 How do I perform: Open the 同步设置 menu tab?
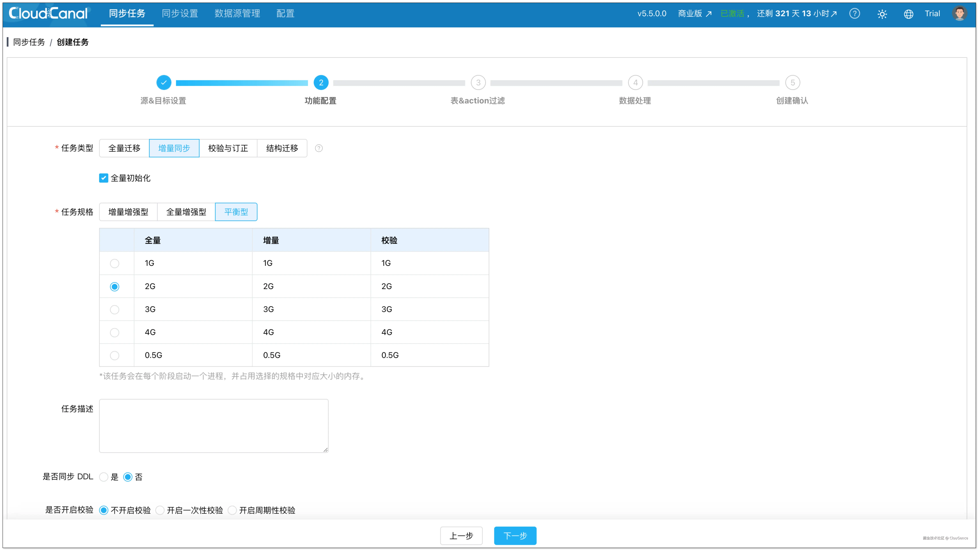coord(180,14)
